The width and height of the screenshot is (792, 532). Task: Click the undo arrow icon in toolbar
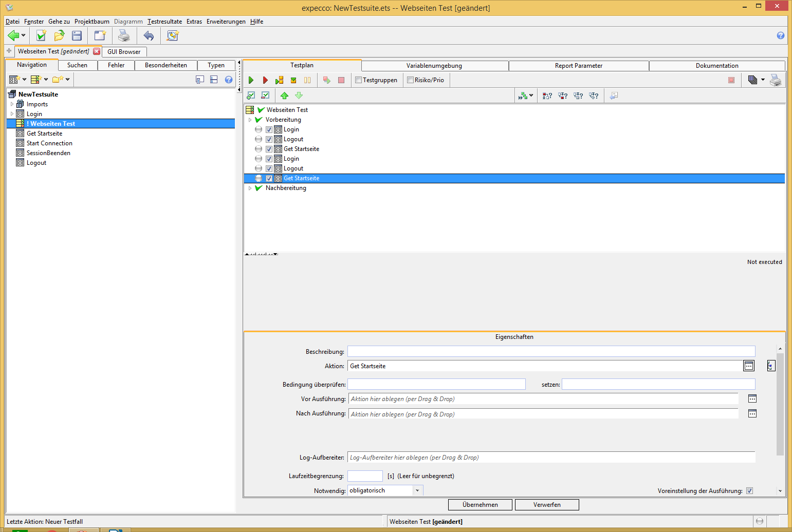pyautogui.click(x=149, y=35)
